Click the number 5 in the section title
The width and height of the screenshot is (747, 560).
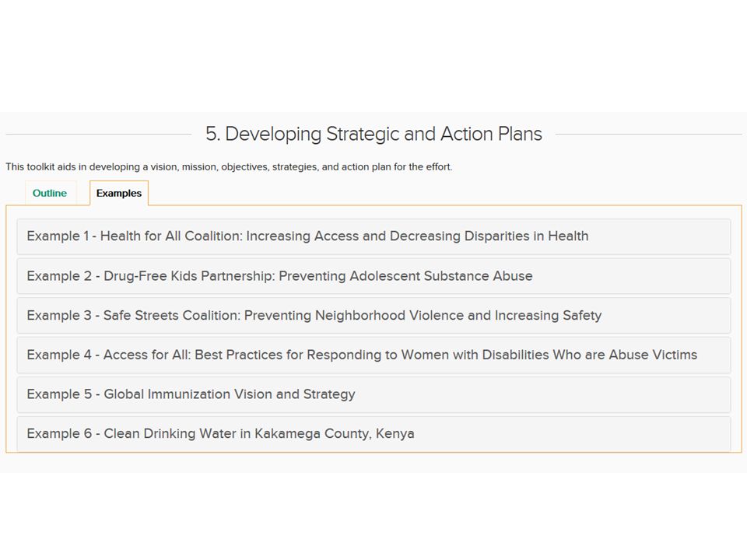[212, 135]
